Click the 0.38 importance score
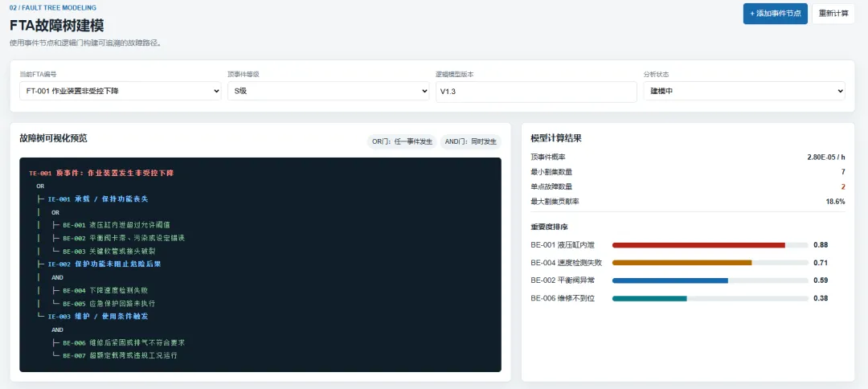868x389 pixels. (x=821, y=298)
